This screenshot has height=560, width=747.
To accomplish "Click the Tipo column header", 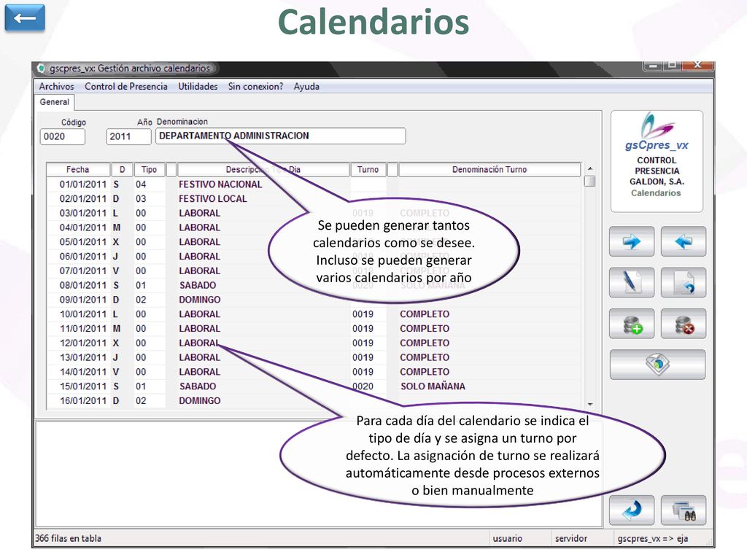I will pyautogui.click(x=149, y=169).
